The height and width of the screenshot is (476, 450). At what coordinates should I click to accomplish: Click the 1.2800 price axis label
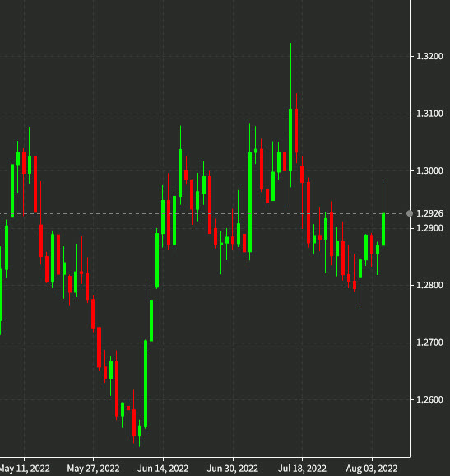click(x=429, y=286)
